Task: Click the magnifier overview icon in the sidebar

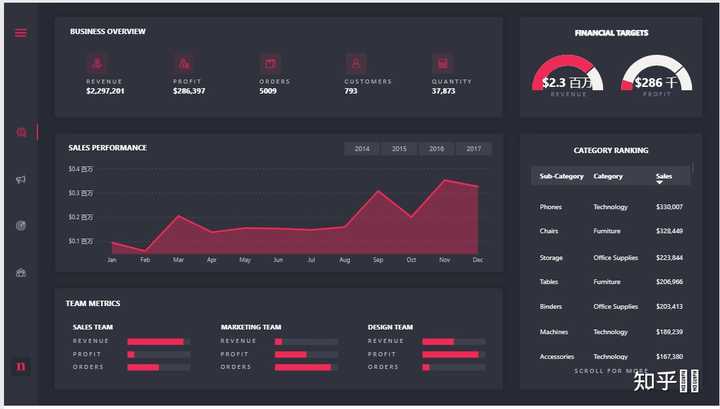Action: [x=21, y=133]
